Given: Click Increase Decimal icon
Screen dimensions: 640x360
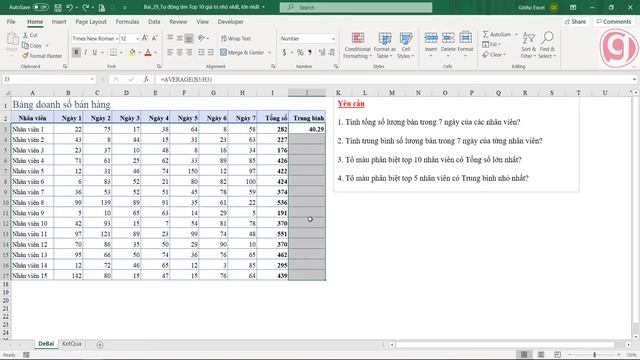Looking at the screenshot, I should pos(322,53).
